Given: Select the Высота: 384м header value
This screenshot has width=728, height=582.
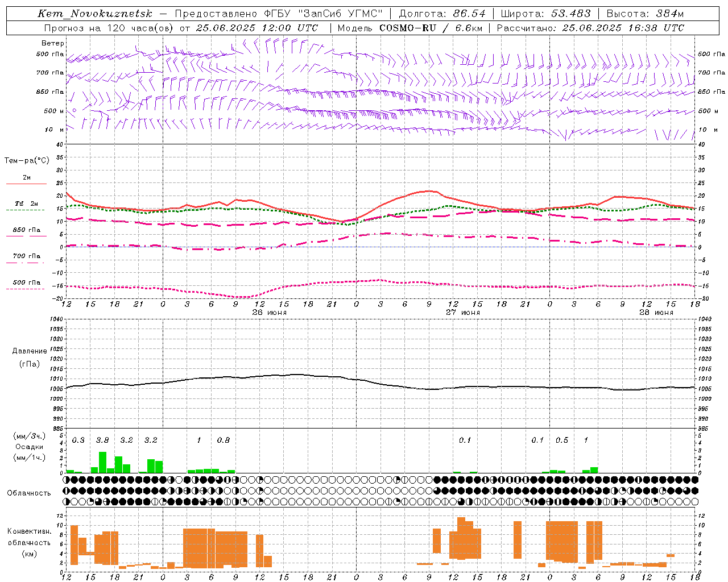Looking at the screenshot, I should point(645,14).
